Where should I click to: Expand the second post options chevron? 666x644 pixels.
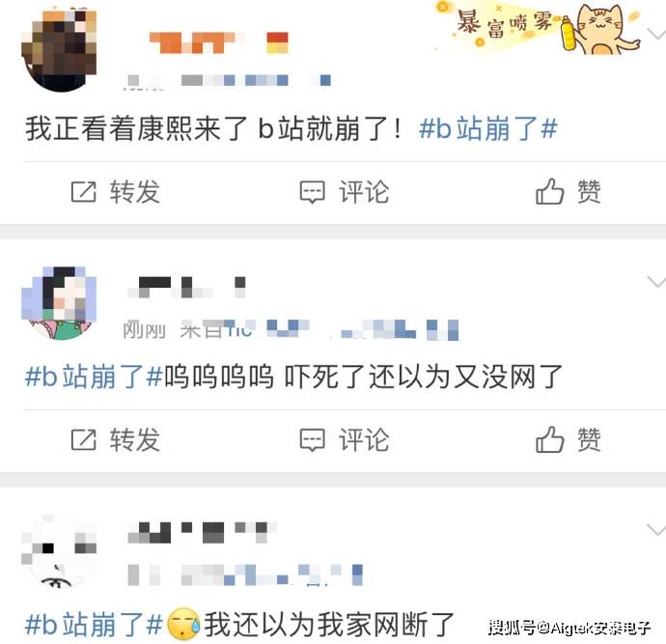point(655,281)
